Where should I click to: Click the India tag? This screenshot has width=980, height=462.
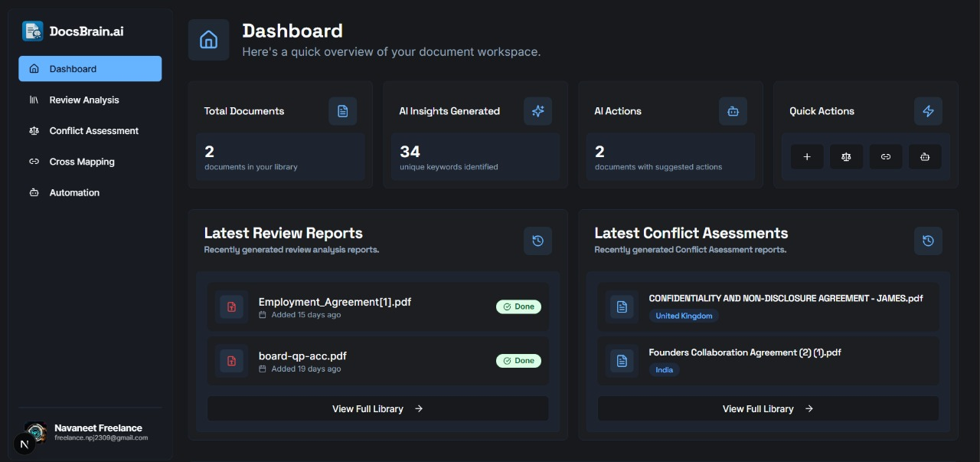tap(664, 369)
